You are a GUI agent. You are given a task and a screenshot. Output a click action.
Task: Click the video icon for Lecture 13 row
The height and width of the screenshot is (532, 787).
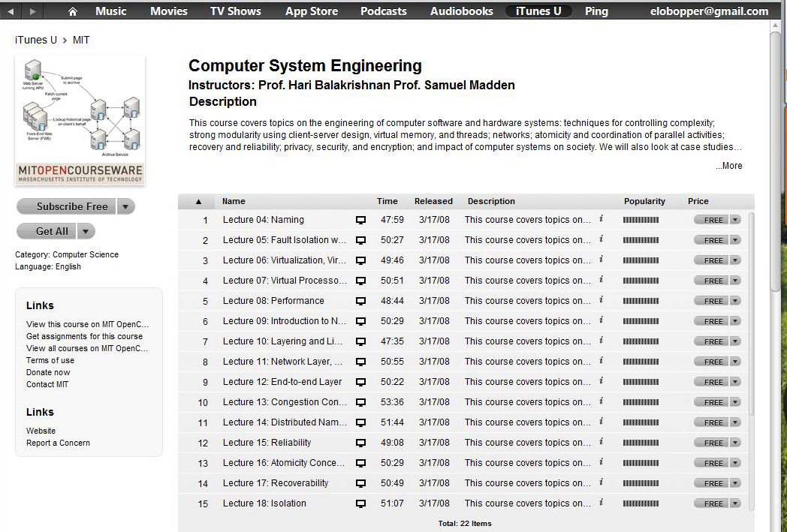(x=360, y=402)
